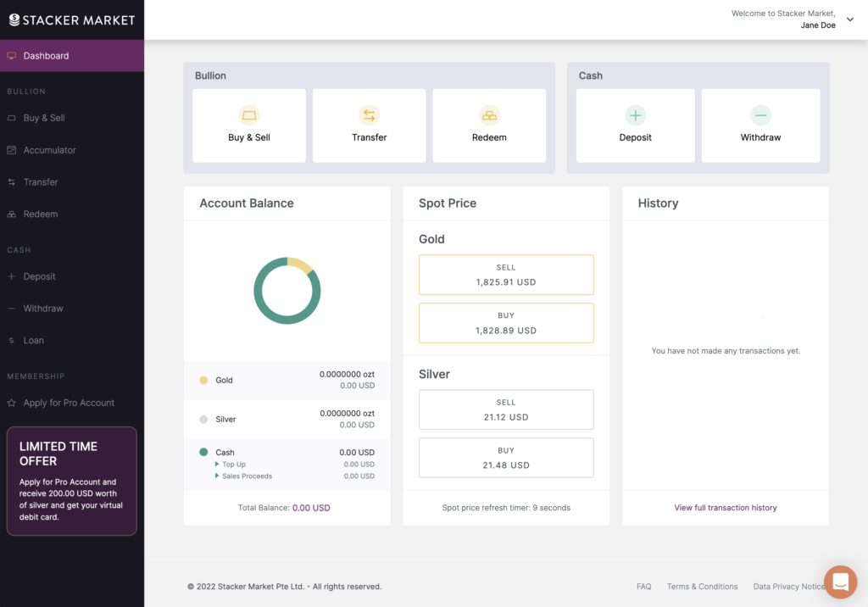Click the green minus icon on Withdraw card
Screen dimensions: 868x607
coord(760,115)
